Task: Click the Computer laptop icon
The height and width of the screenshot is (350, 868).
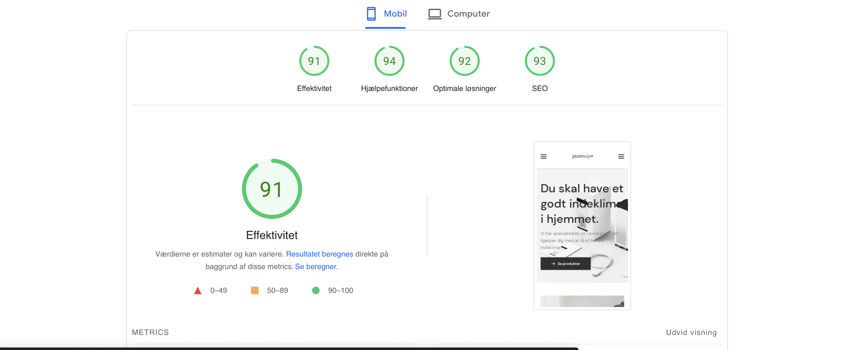Action: 434,14
